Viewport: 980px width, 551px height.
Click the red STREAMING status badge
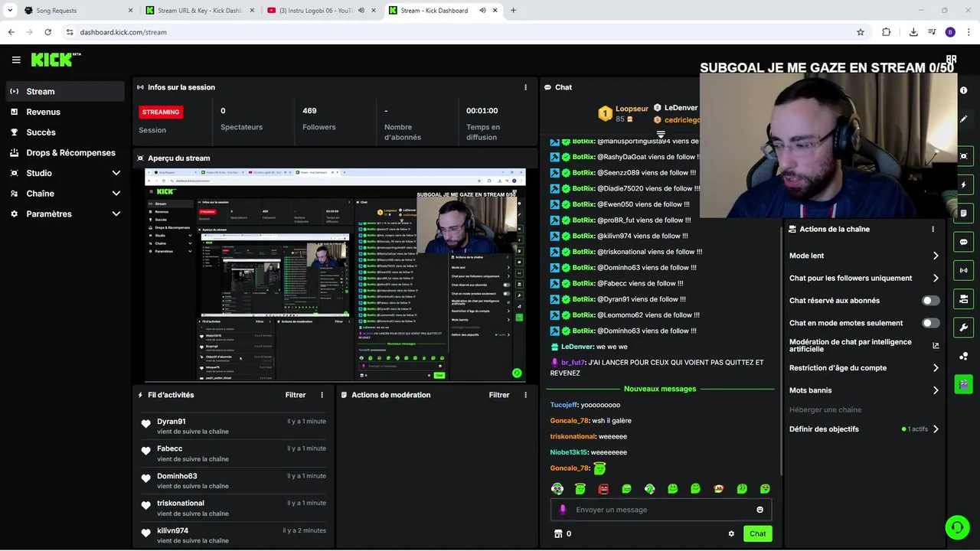tap(161, 112)
